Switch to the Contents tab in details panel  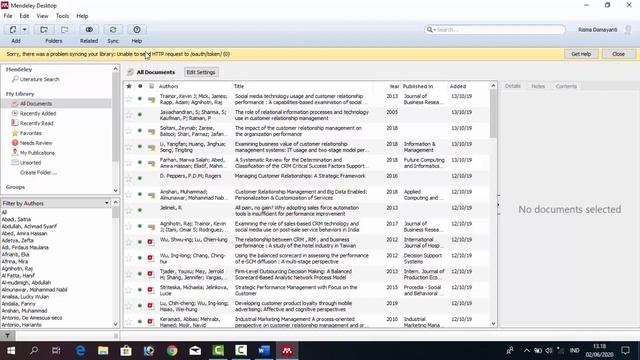[x=566, y=86]
